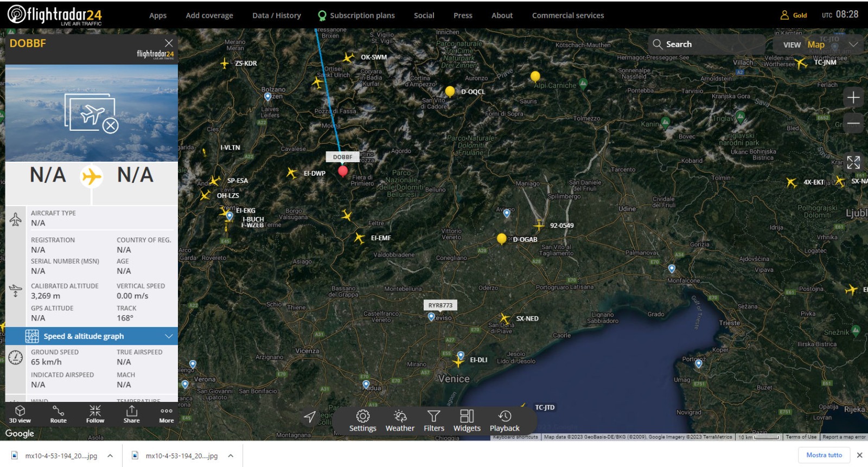Viewport: 868px width, 467px height.
Task: Click the EI-EKG aircraft icon
Action: [x=225, y=212]
